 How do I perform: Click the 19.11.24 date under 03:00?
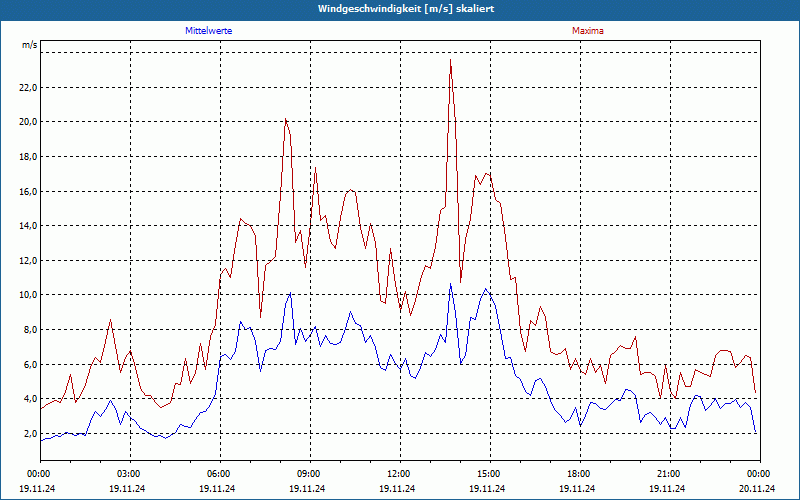(x=127, y=488)
